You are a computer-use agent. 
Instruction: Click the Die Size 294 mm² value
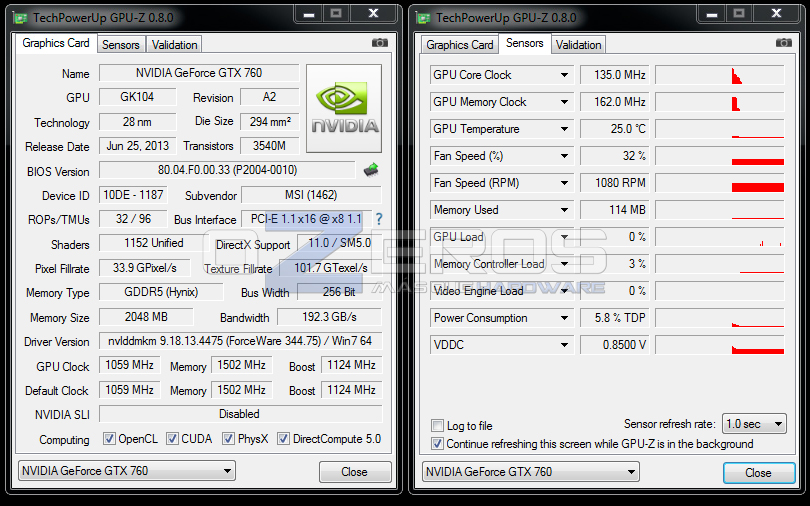click(270, 122)
